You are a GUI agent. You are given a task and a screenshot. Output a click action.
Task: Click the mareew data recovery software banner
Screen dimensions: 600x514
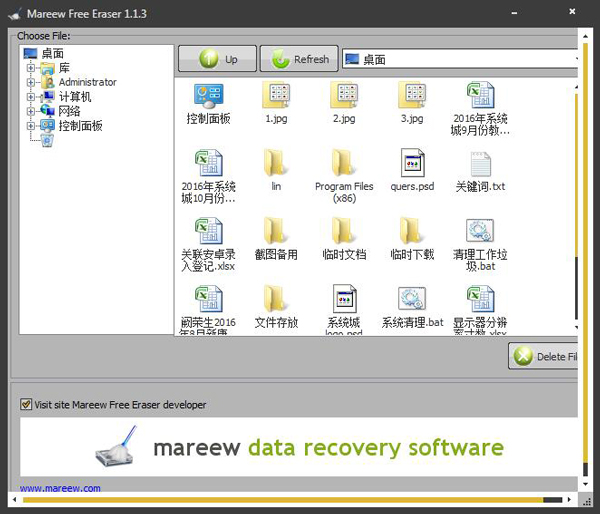tap(299, 447)
